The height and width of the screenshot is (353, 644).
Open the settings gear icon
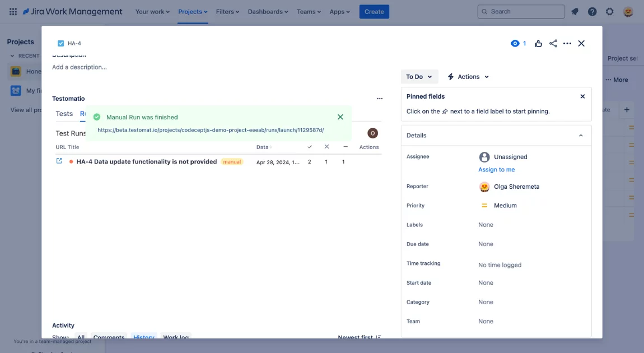(610, 12)
